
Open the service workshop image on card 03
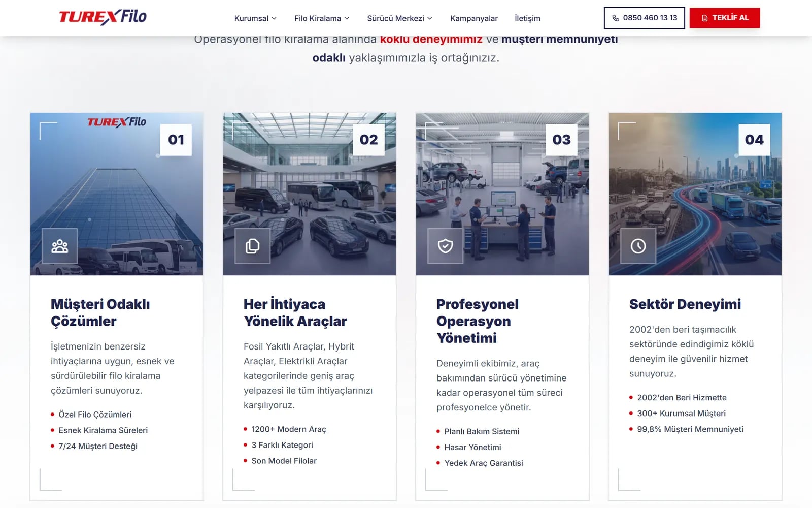tap(502, 194)
